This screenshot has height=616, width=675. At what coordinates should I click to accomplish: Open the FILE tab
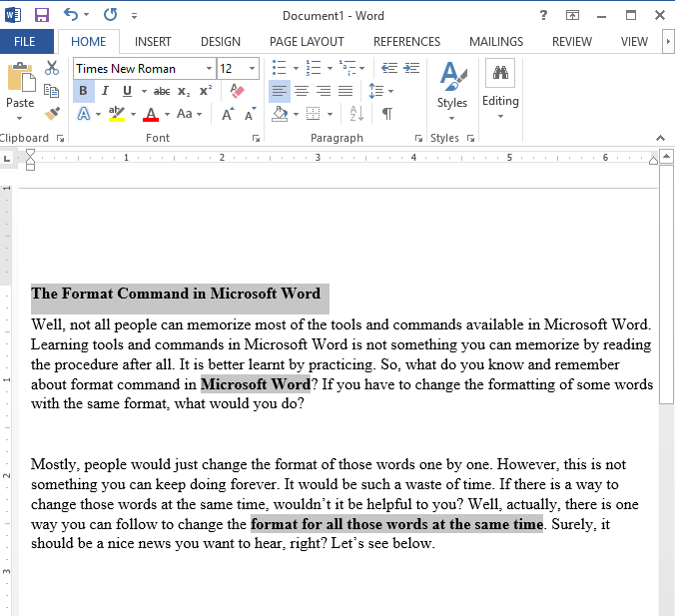click(26, 41)
